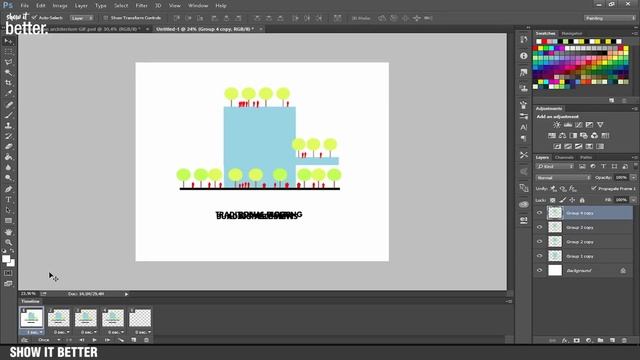Image resolution: width=640 pixels, height=360 pixels.
Task: Switch to the Channels tab
Action: [x=564, y=157]
